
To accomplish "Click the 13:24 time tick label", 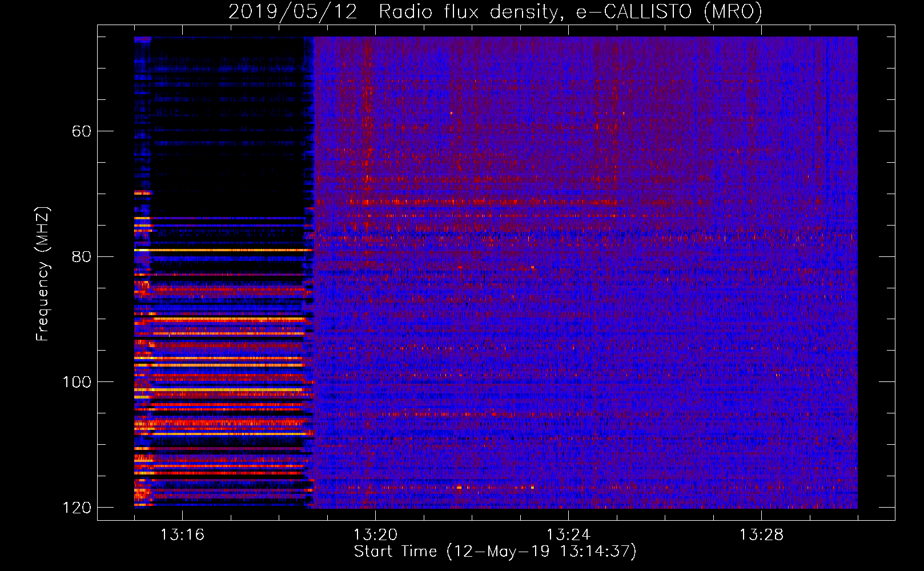I will 568,535.
